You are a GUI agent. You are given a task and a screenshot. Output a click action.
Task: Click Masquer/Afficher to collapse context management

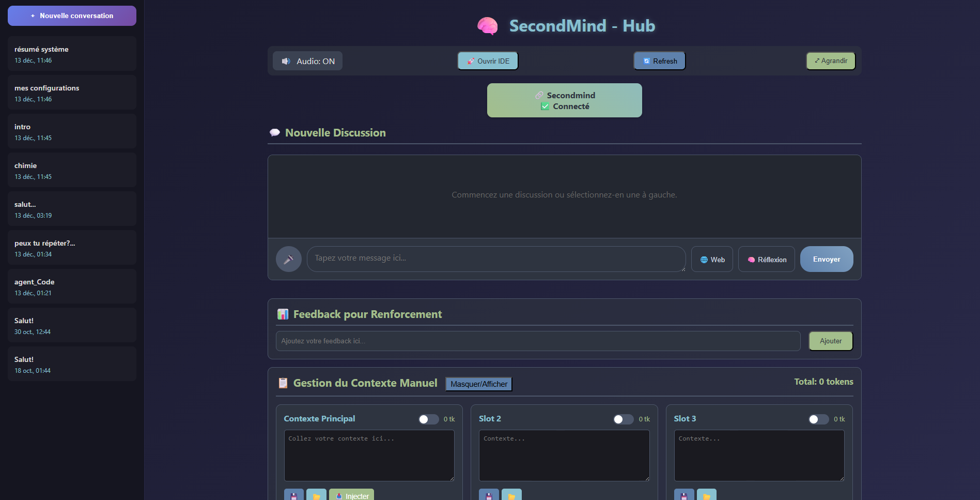[x=478, y=384]
